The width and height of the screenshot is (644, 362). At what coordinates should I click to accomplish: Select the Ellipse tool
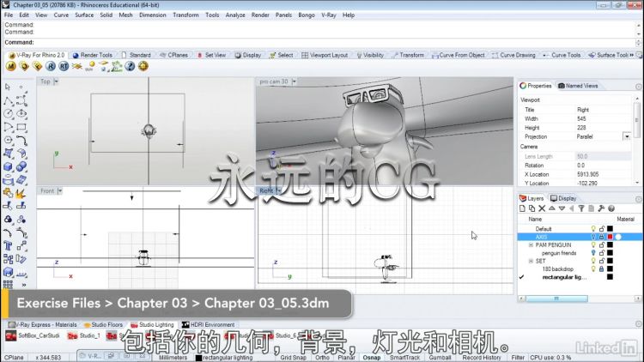[x=21, y=113]
